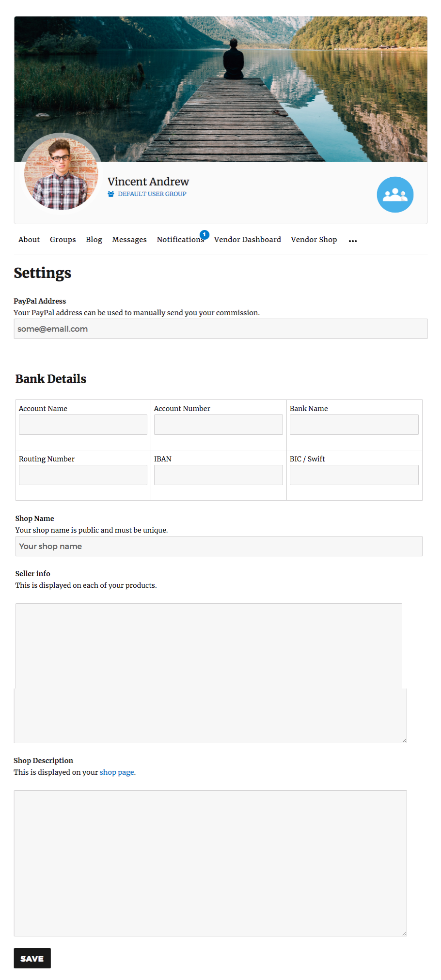Go to the Blog tab

(94, 240)
